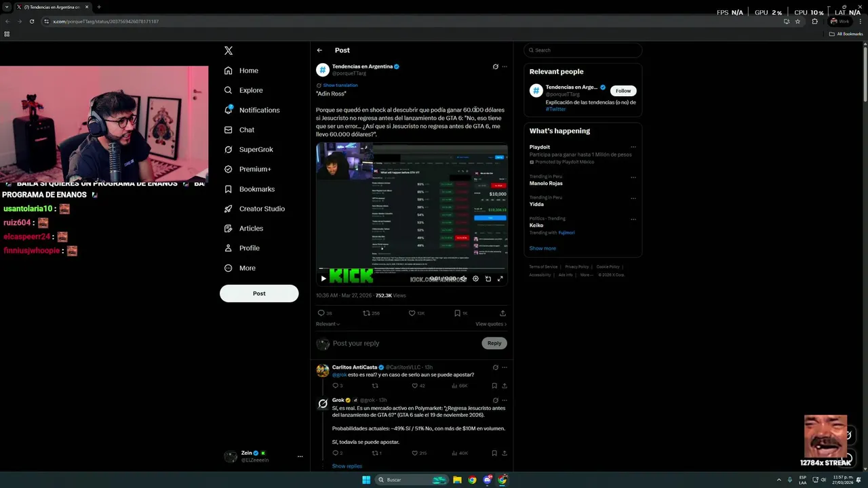Like the main post with 12K likes
The image size is (868, 488).
click(x=416, y=313)
